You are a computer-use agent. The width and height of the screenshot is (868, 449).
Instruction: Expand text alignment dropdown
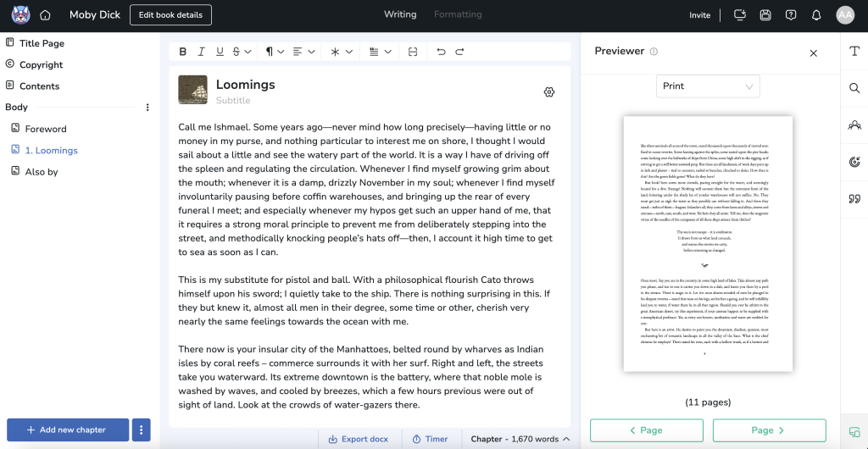(303, 52)
